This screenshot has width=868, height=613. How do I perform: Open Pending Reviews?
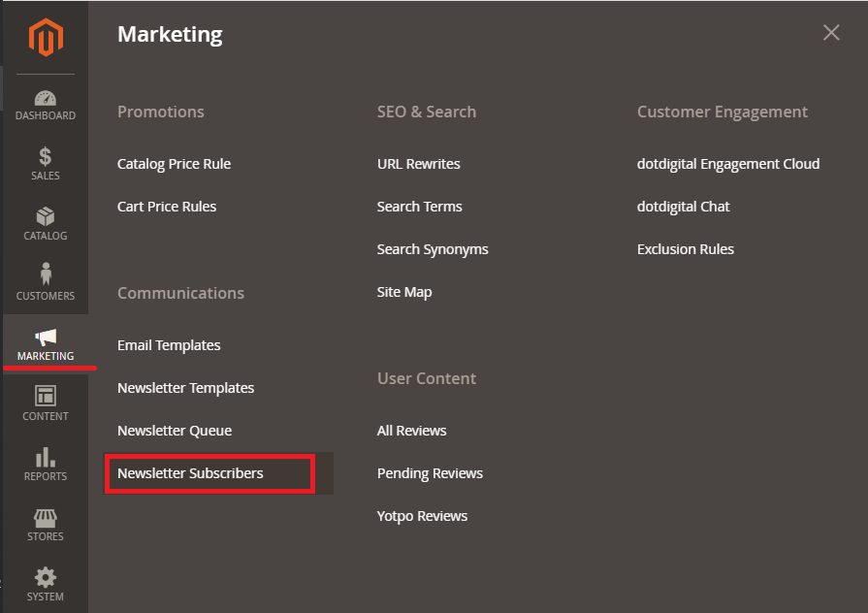click(430, 473)
